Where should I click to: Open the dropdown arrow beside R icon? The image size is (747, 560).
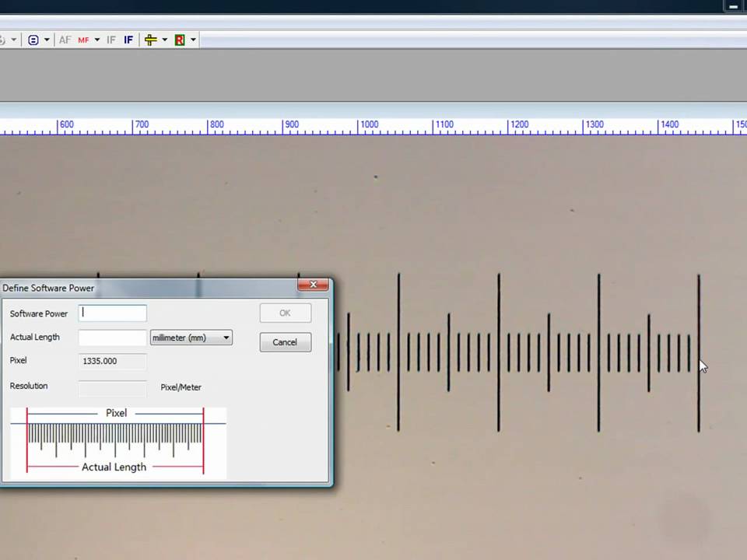point(193,40)
